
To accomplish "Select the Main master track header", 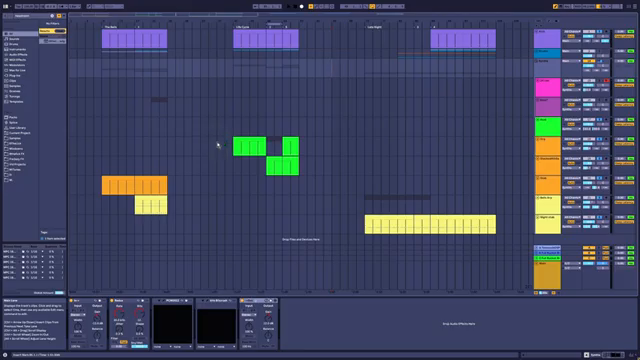I will [x=547, y=276].
